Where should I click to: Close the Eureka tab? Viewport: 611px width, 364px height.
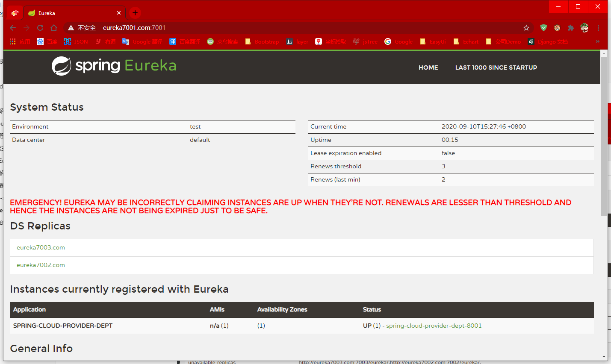119,13
